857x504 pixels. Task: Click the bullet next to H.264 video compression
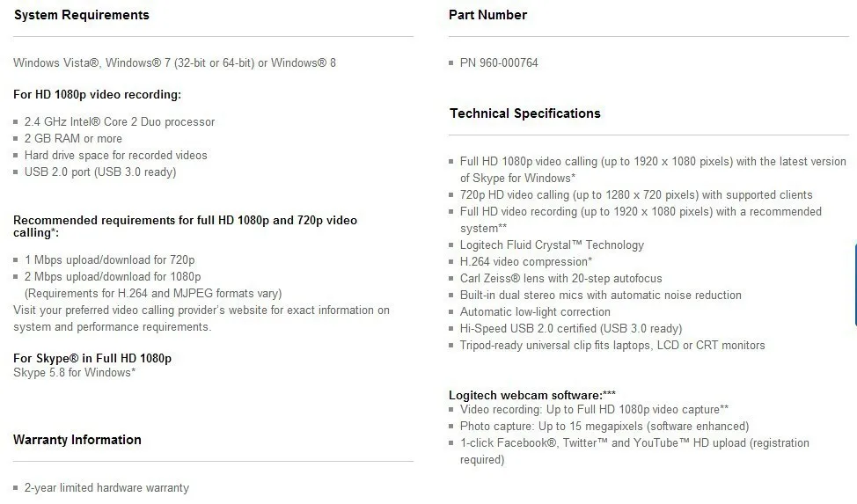(450, 262)
